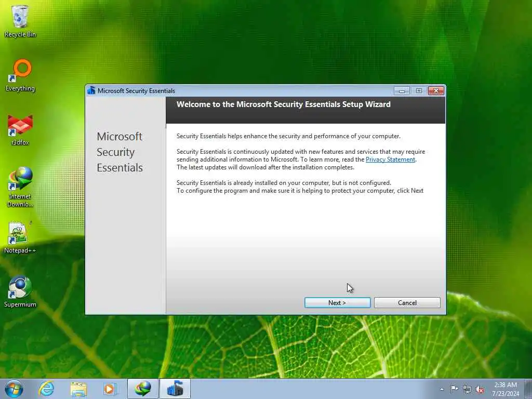The image size is (532, 399).
Task: Open the Action Center flag icon
Action: tap(454, 389)
